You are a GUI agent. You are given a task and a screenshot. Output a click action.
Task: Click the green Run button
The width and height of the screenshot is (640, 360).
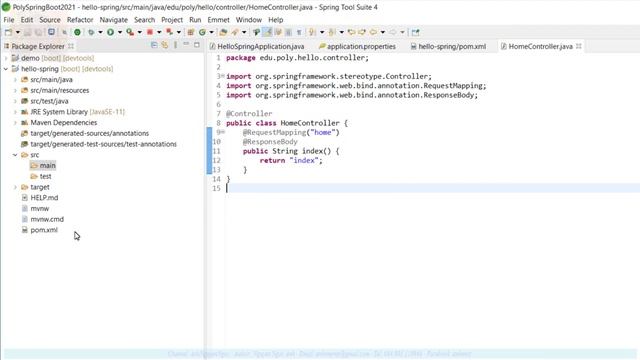coord(110,32)
